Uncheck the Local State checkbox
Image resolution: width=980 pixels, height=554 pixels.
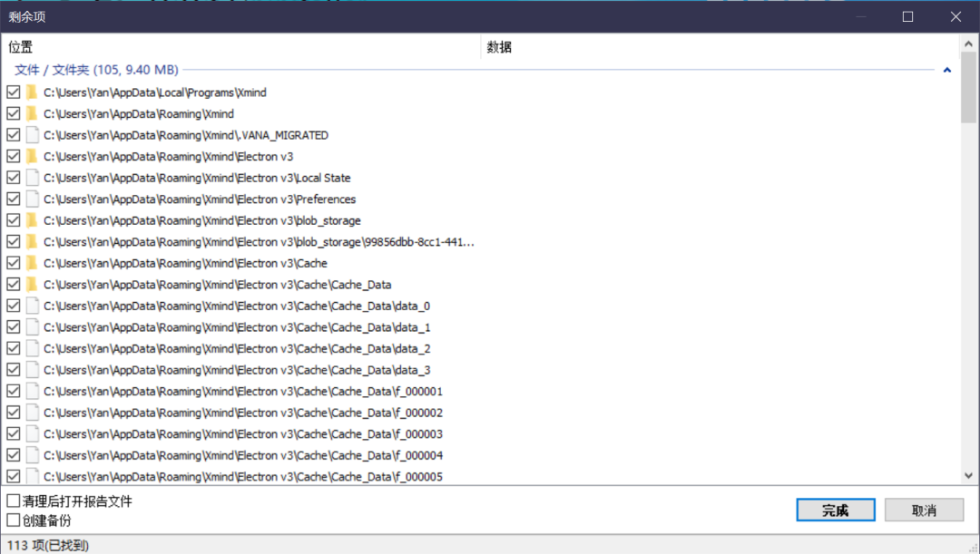coord(13,178)
